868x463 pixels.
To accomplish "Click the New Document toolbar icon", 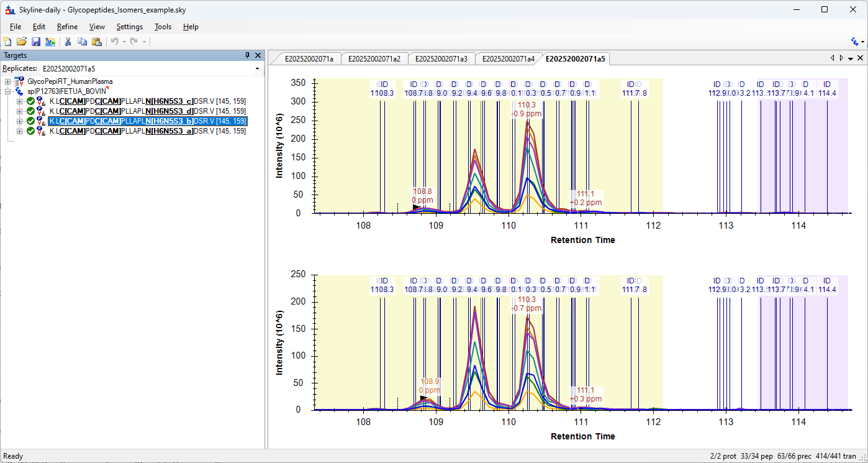I will coord(7,42).
